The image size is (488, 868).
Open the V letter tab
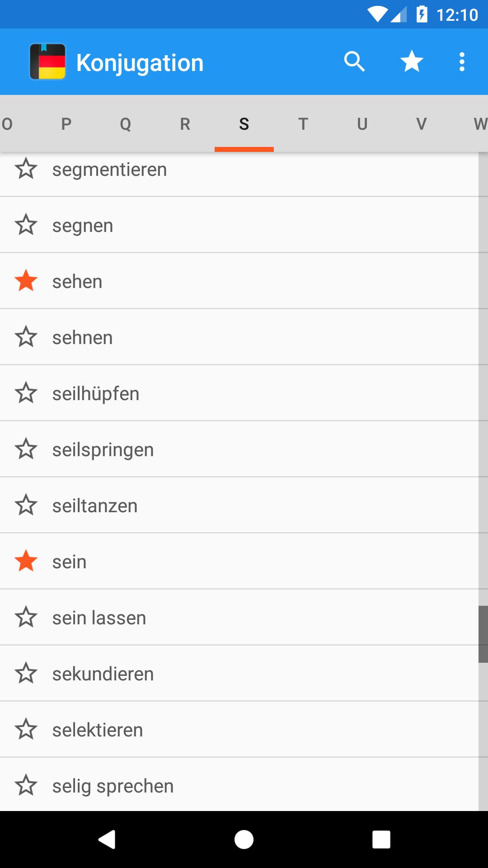[x=421, y=124]
